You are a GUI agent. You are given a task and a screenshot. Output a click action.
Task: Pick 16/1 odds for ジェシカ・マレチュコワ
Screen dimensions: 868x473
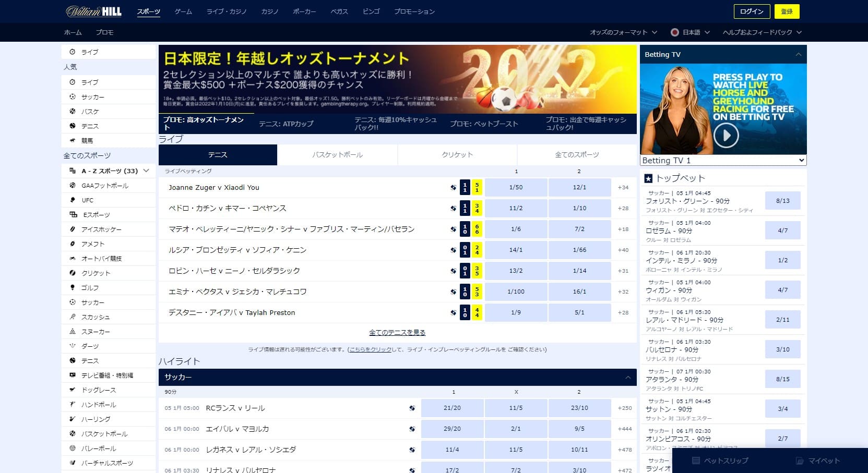coord(579,292)
